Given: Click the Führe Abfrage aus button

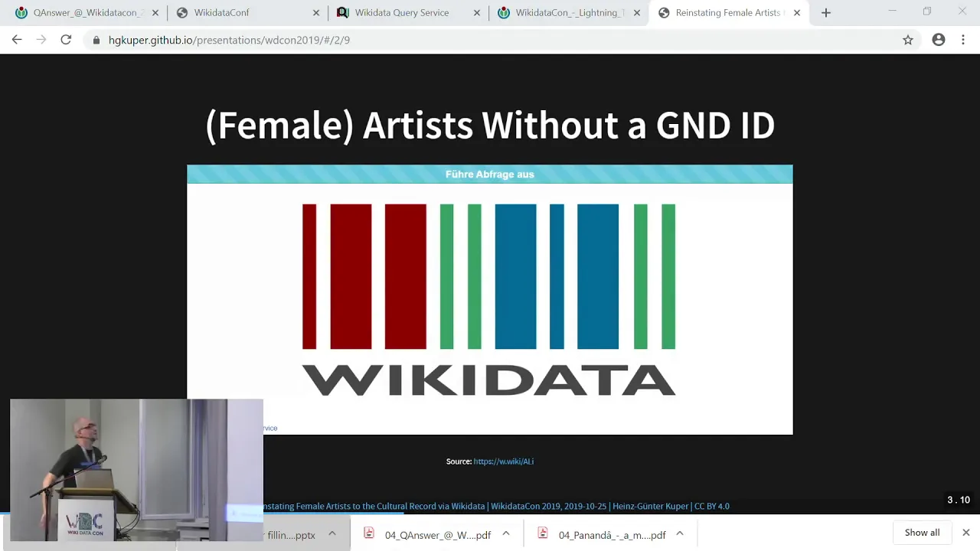Looking at the screenshot, I should point(490,174).
